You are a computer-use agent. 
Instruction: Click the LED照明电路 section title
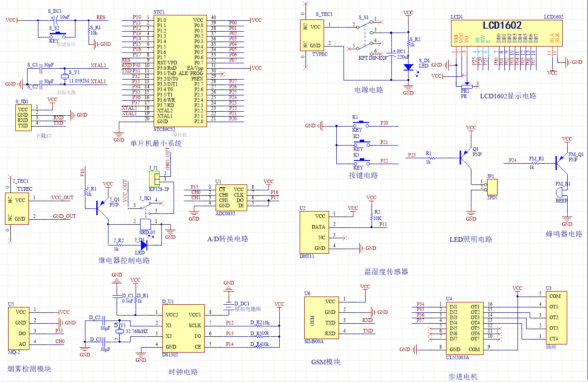(x=470, y=240)
